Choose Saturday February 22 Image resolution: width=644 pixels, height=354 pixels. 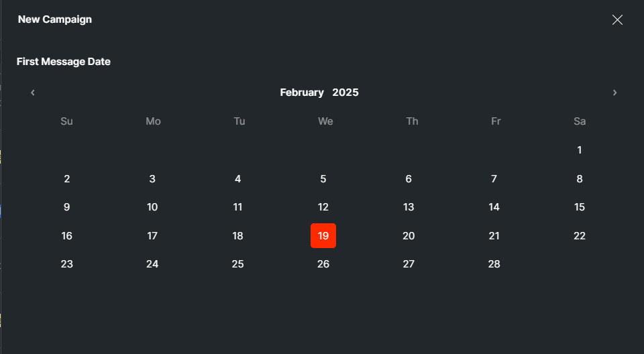[580, 236]
